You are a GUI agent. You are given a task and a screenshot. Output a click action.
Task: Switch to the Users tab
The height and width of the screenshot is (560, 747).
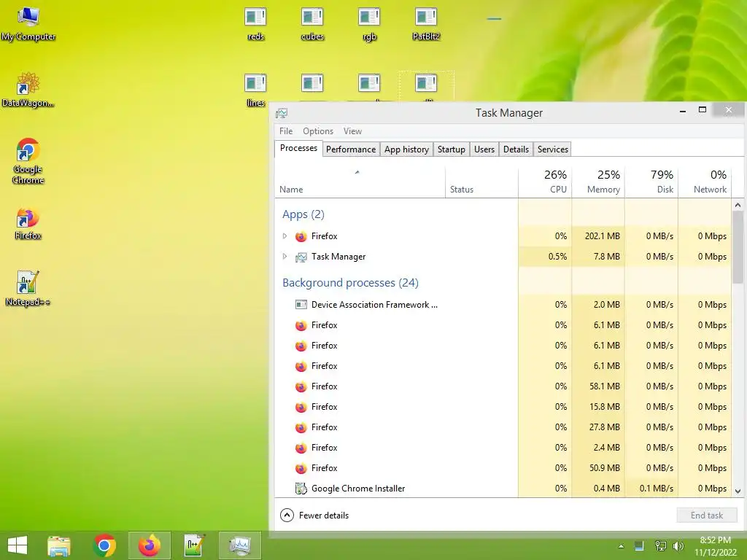[484, 149]
